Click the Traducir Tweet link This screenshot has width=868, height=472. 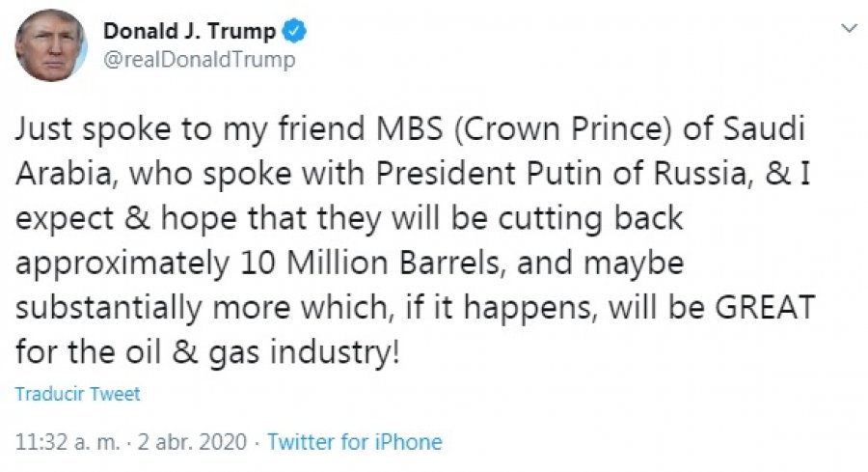78,394
